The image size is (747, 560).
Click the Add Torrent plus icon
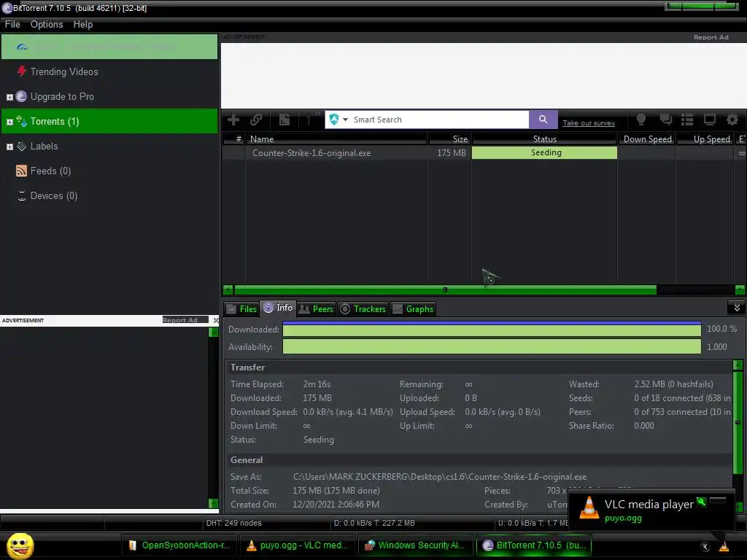pyautogui.click(x=233, y=120)
